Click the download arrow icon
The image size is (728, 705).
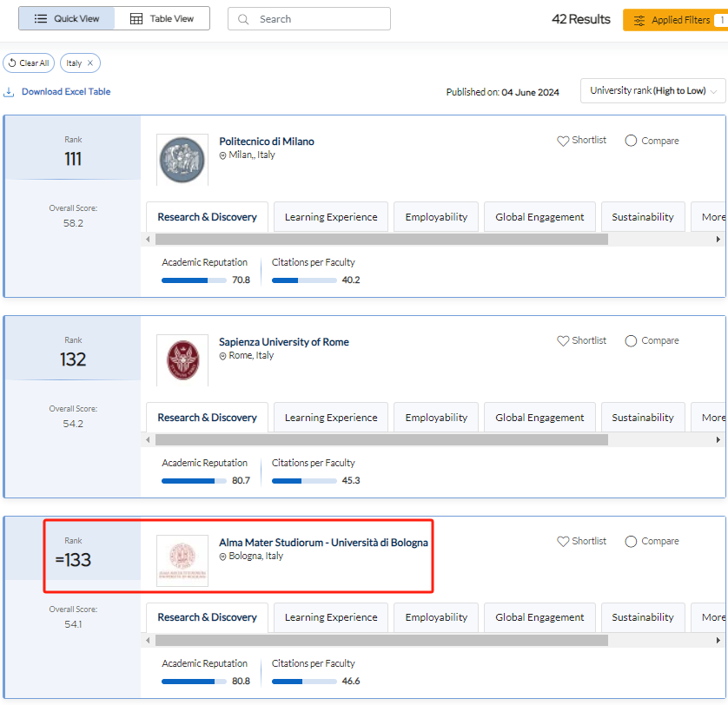[x=9, y=92]
